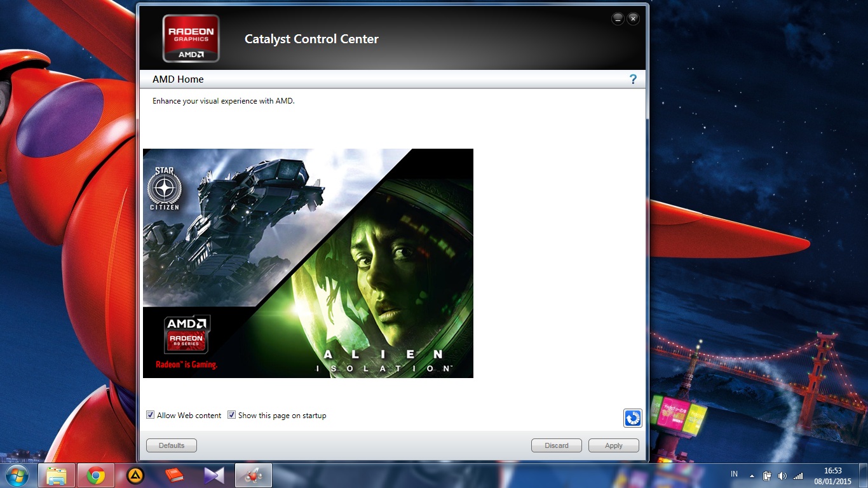Image resolution: width=868 pixels, height=488 pixels.
Task: Open Windows Explorer folder in taskbar
Action: pos(57,475)
